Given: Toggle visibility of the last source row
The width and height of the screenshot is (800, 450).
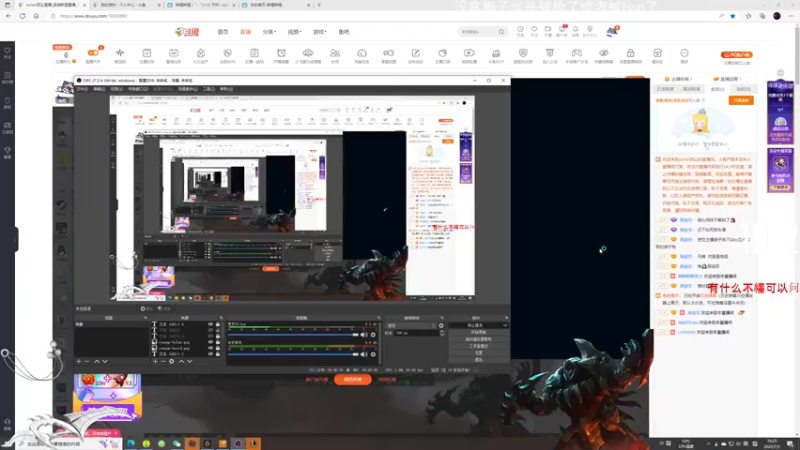Looking at the screenshot, I should tap(210, 354).
